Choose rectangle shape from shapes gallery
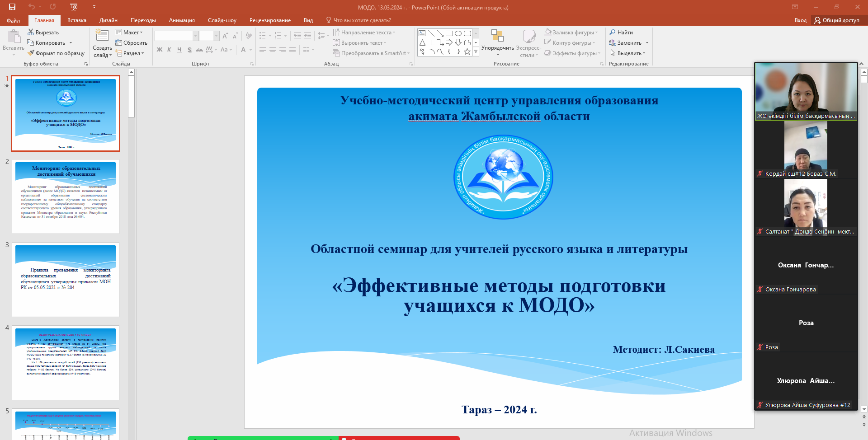 [x=449, y=33]
